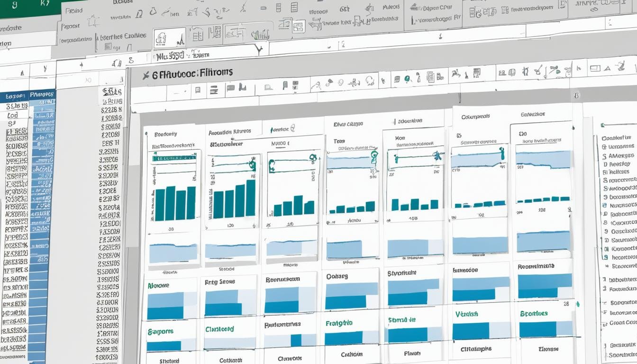The image size is (637, 364).
Task: Click the '6 Fihutooc Filtroms' pane title
Action: point(193,73)
